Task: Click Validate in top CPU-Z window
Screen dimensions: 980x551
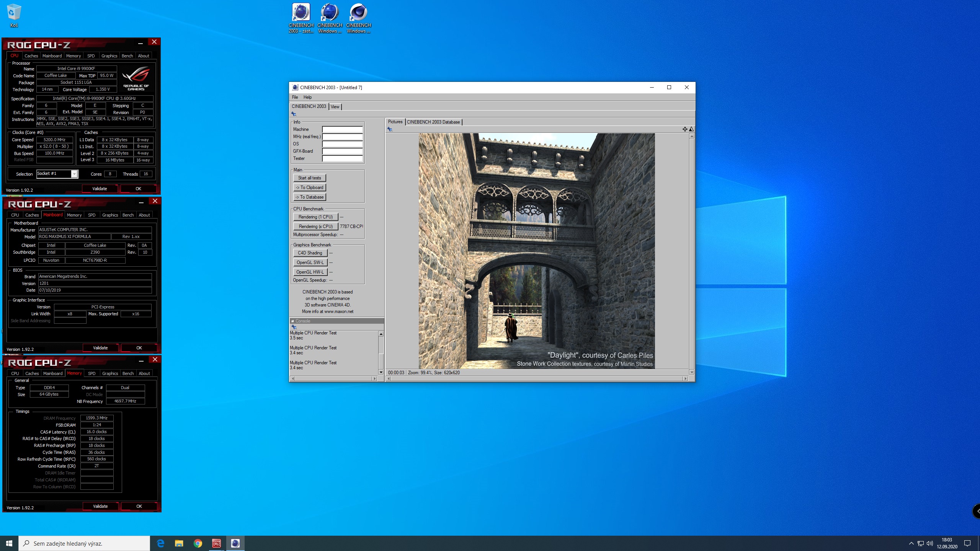Action: [100, 189]
